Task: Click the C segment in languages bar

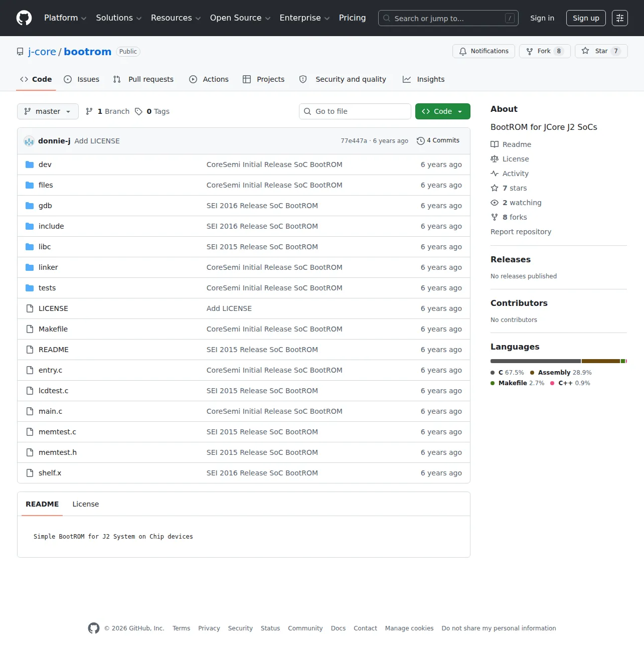Action: tap(536, 361)
